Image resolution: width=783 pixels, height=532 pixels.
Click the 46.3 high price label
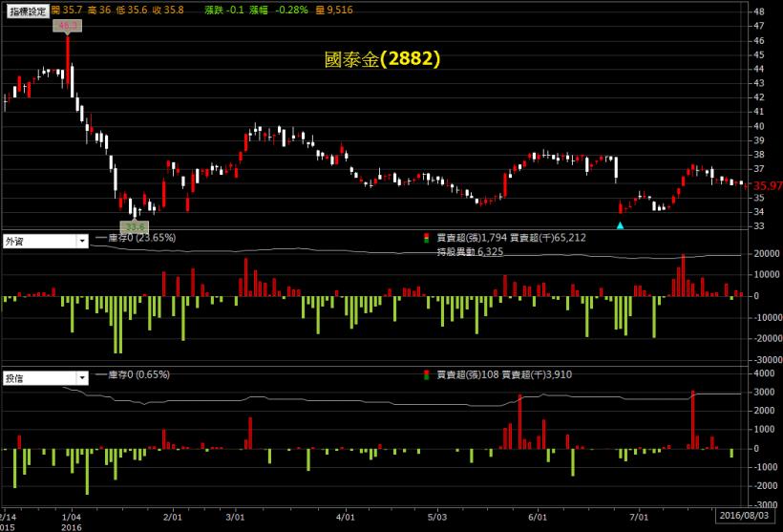tap(68, 26)
